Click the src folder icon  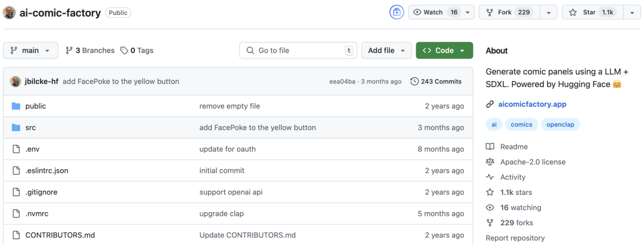click(x=16, y=128)
